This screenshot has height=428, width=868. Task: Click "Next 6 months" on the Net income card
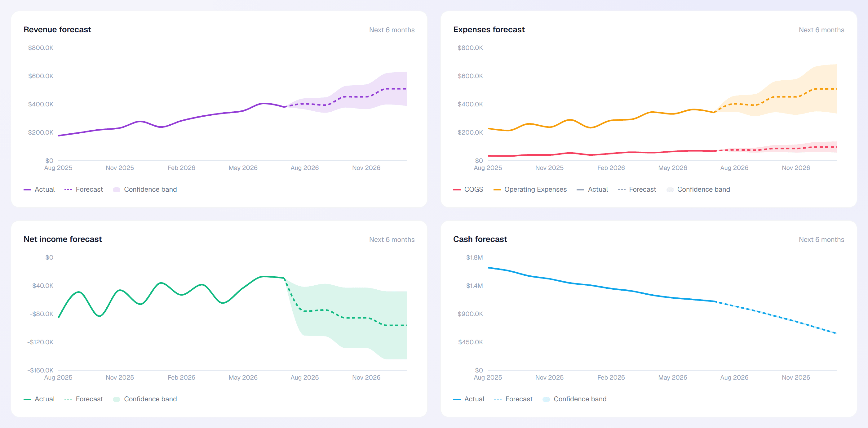click(x=392, y=240)
